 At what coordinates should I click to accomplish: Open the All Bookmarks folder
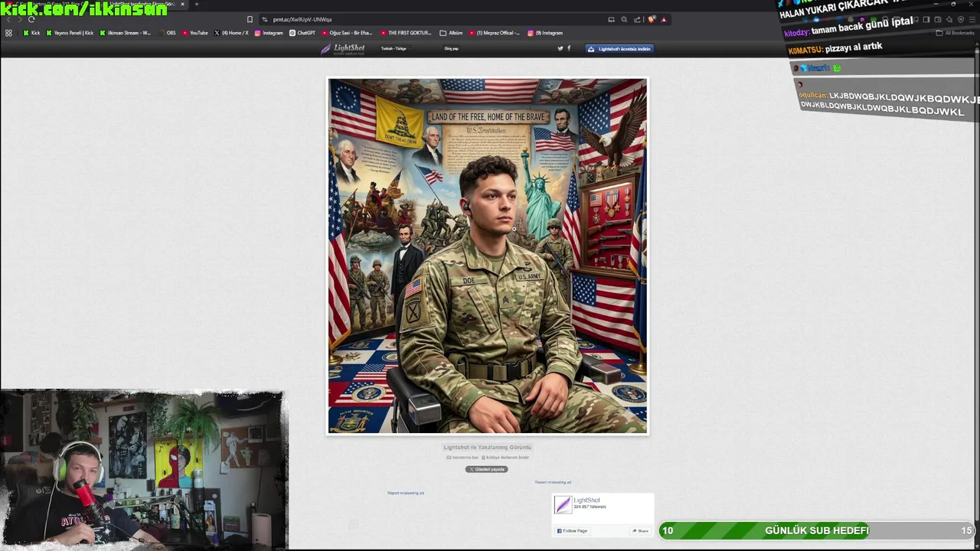[x=955, y=33]
